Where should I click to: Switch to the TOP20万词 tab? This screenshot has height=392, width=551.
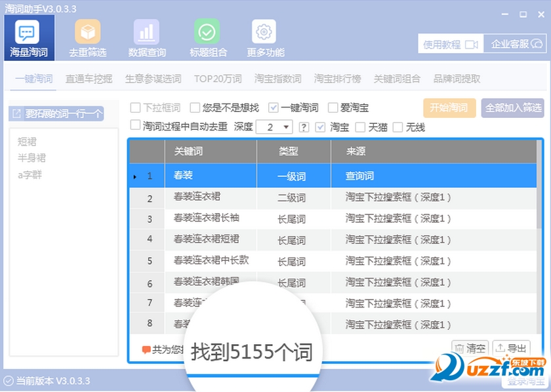pyautogui.click(x=218, y=78)
